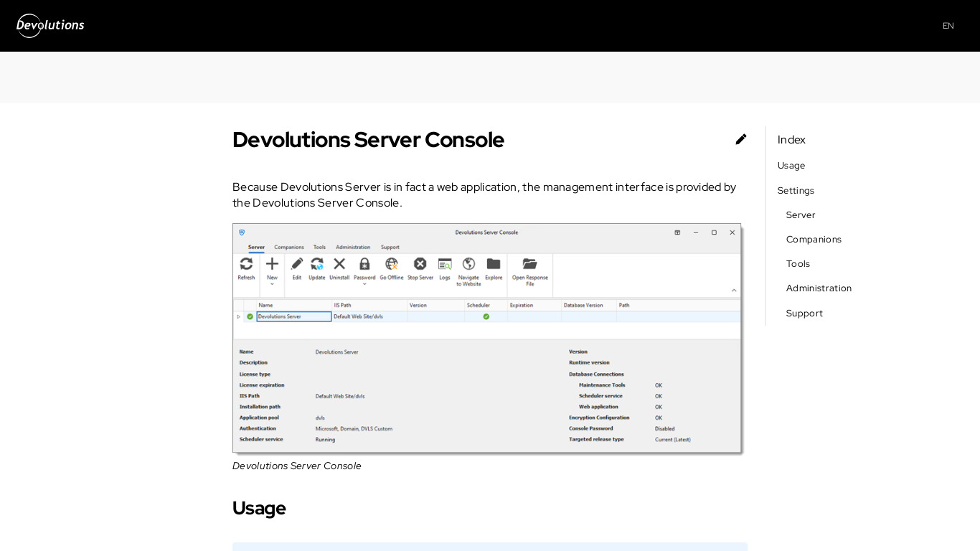Click the green Scheduler check mark
The image size is (980, 551).
tap(486, 316)
